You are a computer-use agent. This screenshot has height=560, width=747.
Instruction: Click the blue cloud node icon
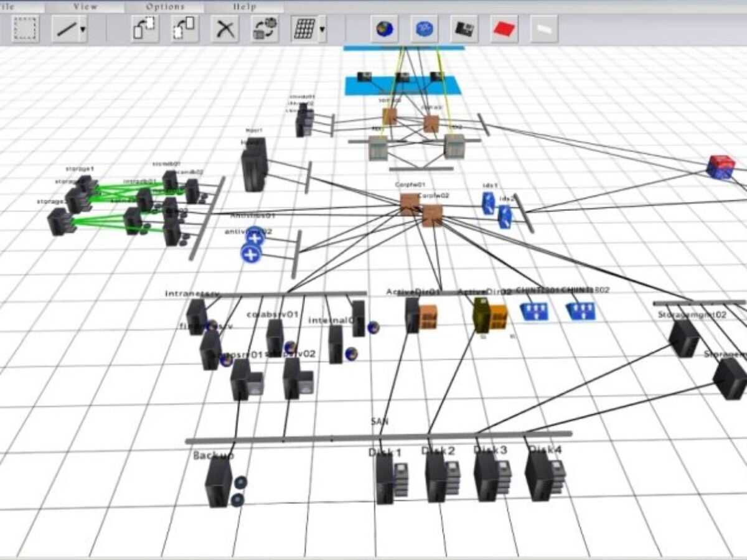(x=425, y=27)
